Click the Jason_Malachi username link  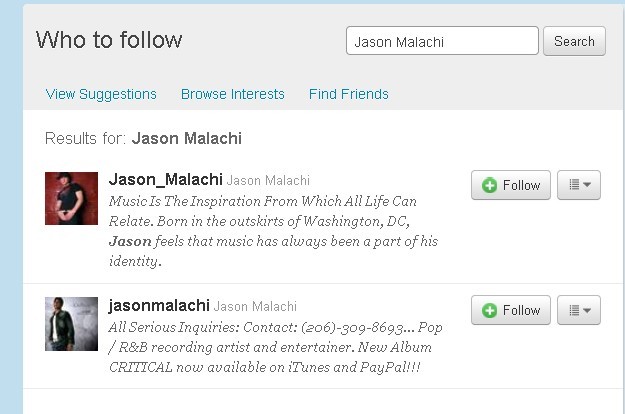coord(165,180)
